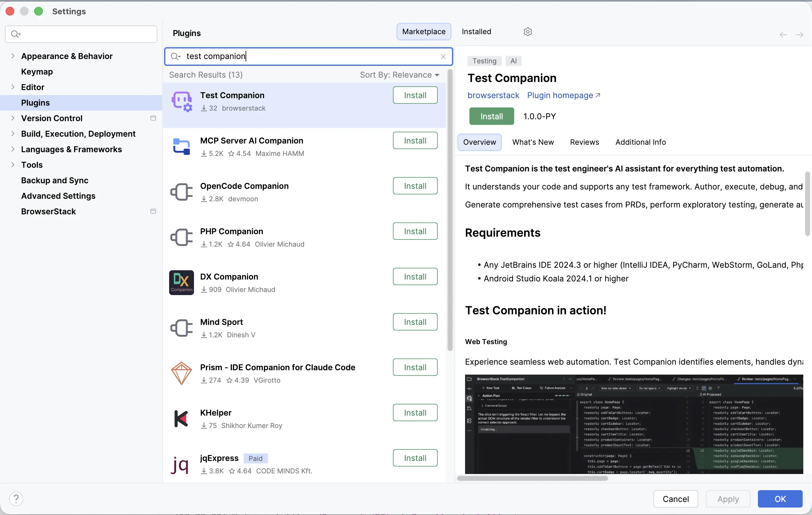Image resolution: width=812 pixels, height=515 pixels.
Task: Focus the settings search field
Action: pos(81,34)
